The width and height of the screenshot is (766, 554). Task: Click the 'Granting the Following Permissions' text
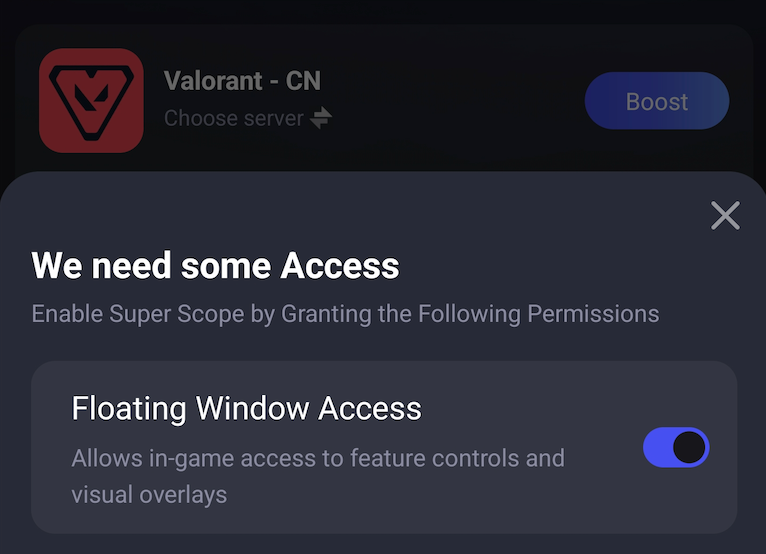point(470,314)
